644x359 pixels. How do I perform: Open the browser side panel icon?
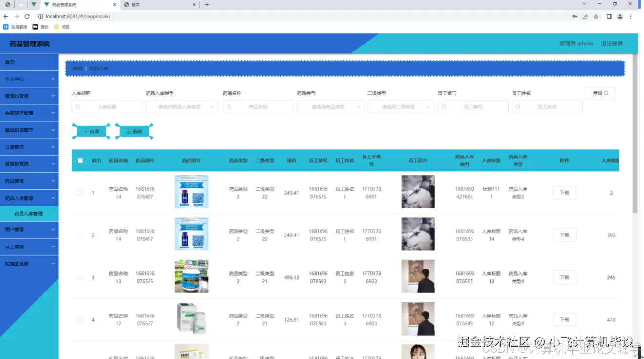(609, 16)
